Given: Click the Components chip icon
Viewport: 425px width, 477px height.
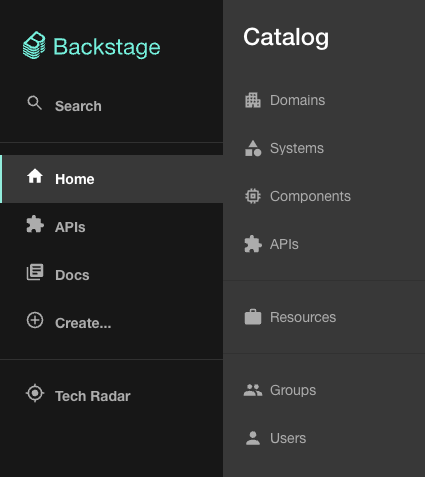Looking at the screenshot, I should [x=253, y=196].
